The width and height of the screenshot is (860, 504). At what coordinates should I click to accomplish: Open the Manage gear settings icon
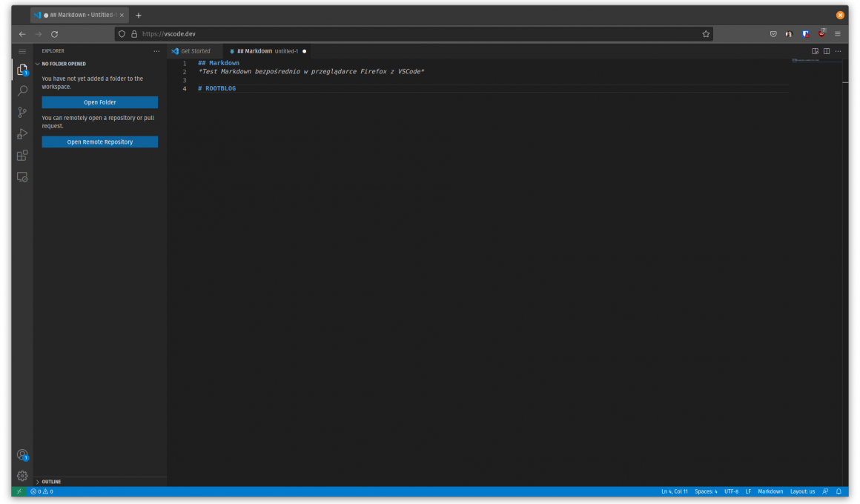22,476
